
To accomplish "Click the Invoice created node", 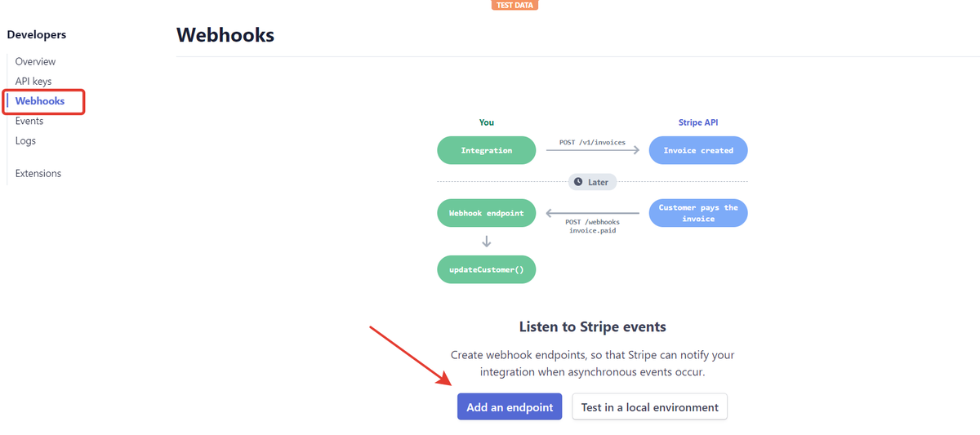I will click(x=698, y=150).
